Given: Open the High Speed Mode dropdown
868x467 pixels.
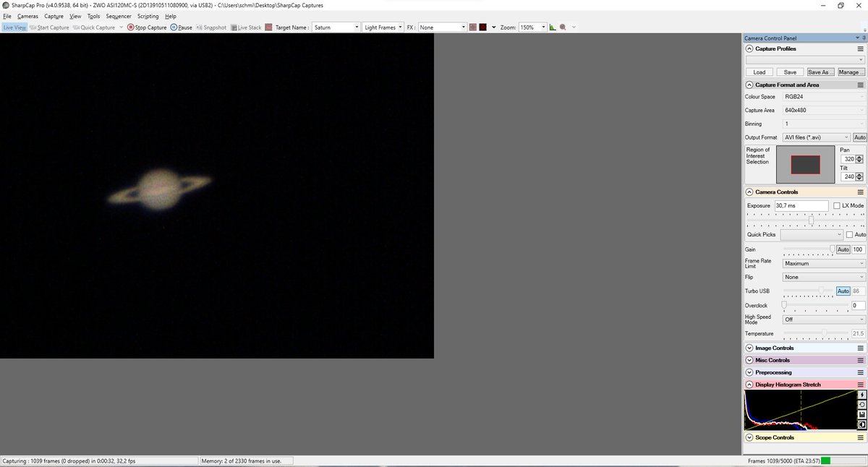Looking at the screenshot, I should [x=824, y=320].
